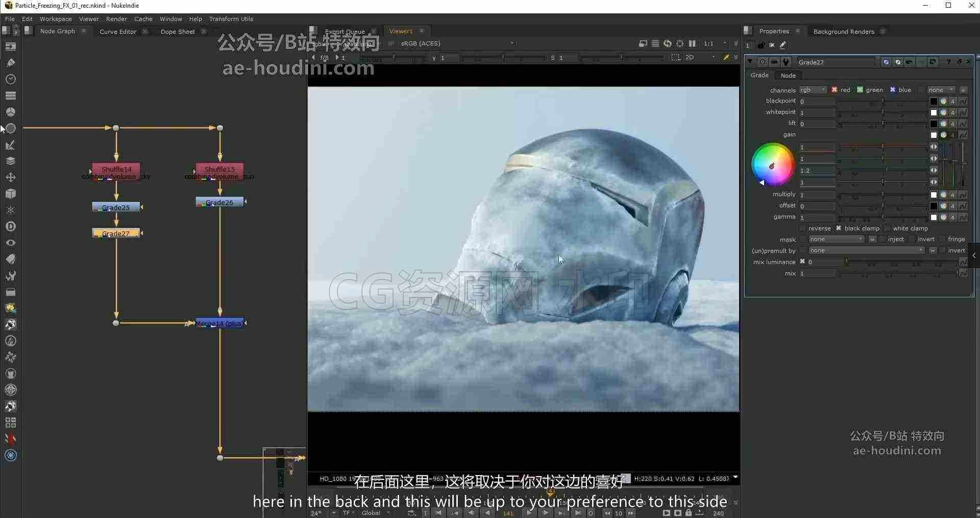Click the gain color wheel
This screenshot has height=518, width=980.
click(772, 164)
